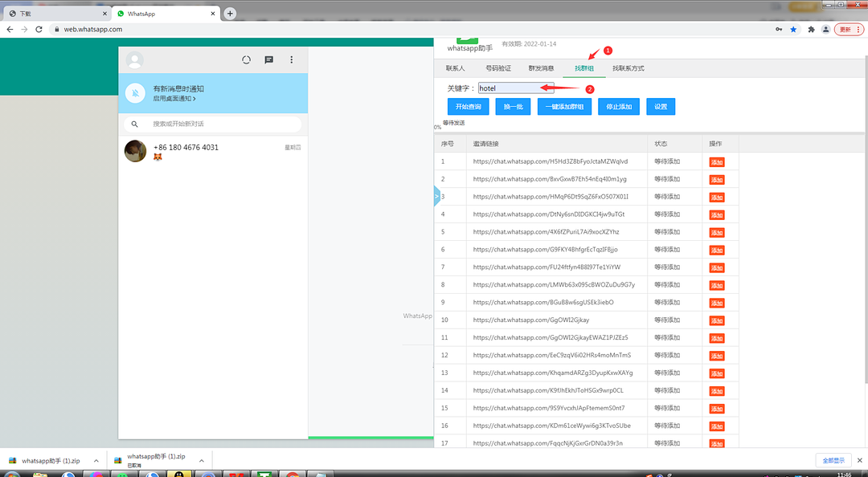Click the 关键字 input containing hotel
Screen dimensions: 868x477
click(x=516, y=88)
